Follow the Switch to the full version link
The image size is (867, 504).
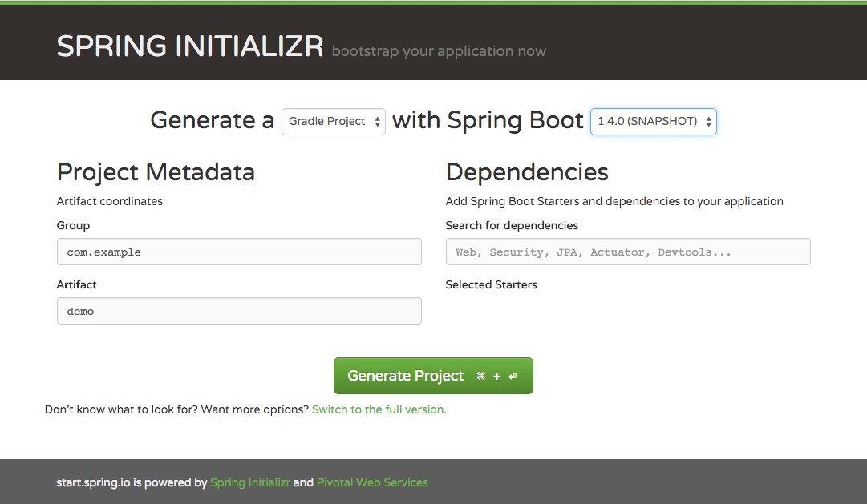[379, 409]
